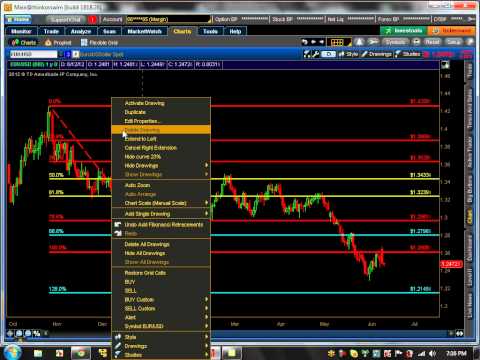Viewport: 480px width, 360px height.
Task: Click the Home button
Action: click(18, 19)
